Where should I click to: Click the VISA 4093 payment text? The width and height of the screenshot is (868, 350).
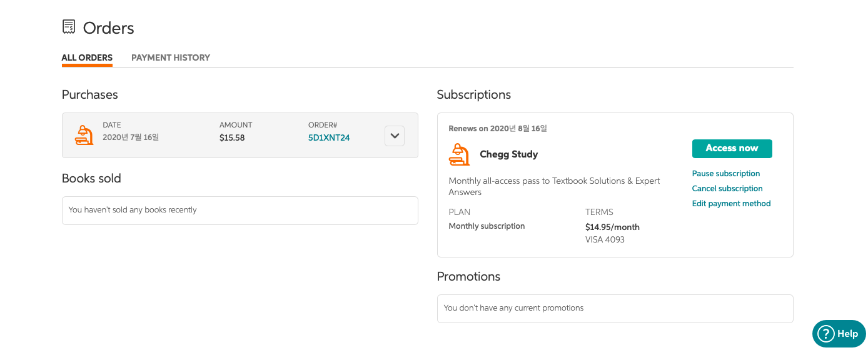605,239
